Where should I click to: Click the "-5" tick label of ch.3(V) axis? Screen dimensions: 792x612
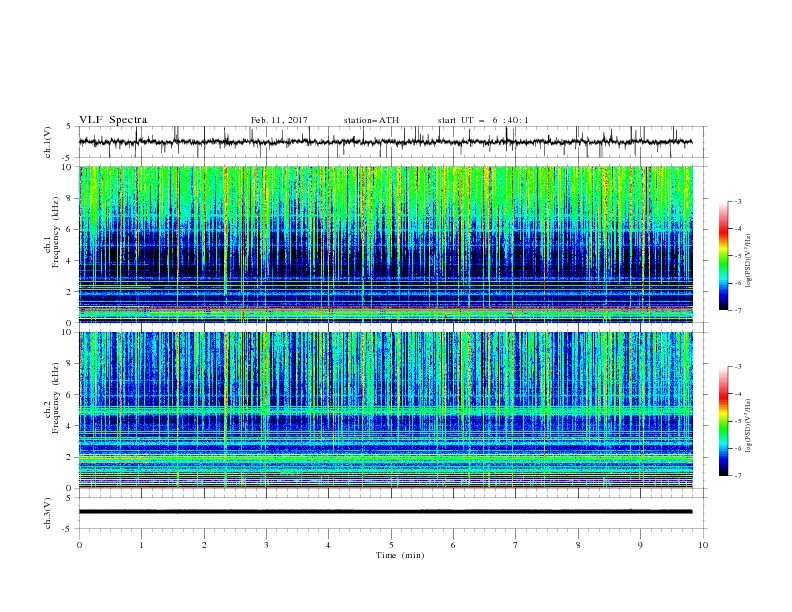(x=68, y=529)
